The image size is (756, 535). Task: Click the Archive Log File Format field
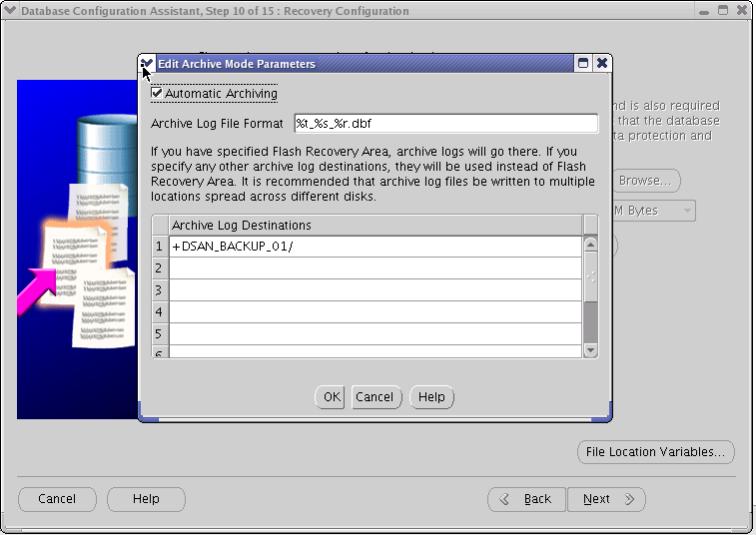click(x=446, y=124)
